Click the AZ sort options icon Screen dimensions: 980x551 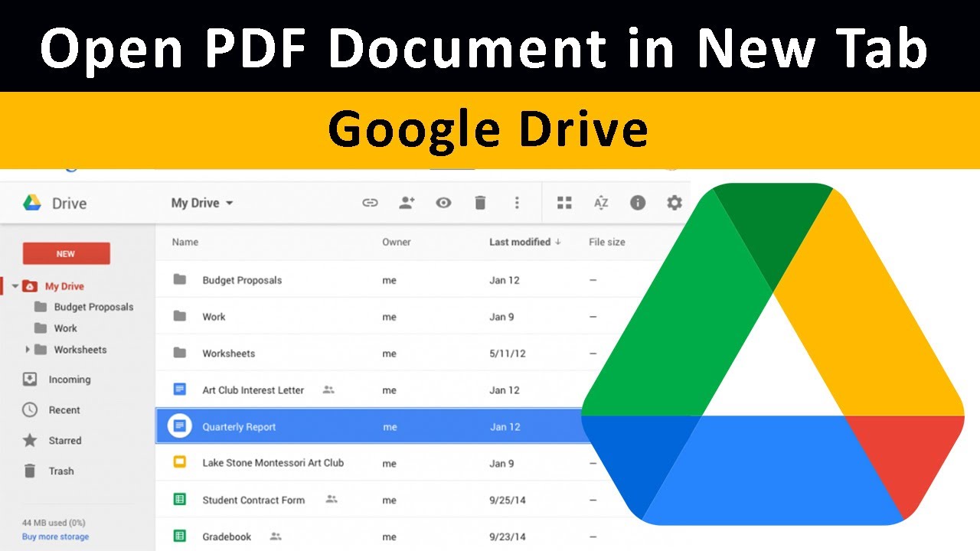601,203
